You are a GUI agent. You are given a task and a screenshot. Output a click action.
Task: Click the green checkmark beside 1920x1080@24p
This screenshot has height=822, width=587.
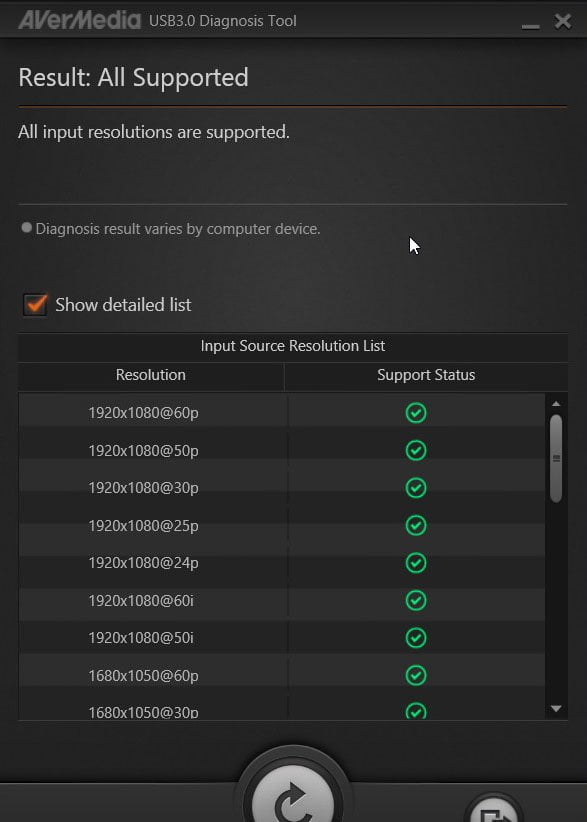point(416,563)
